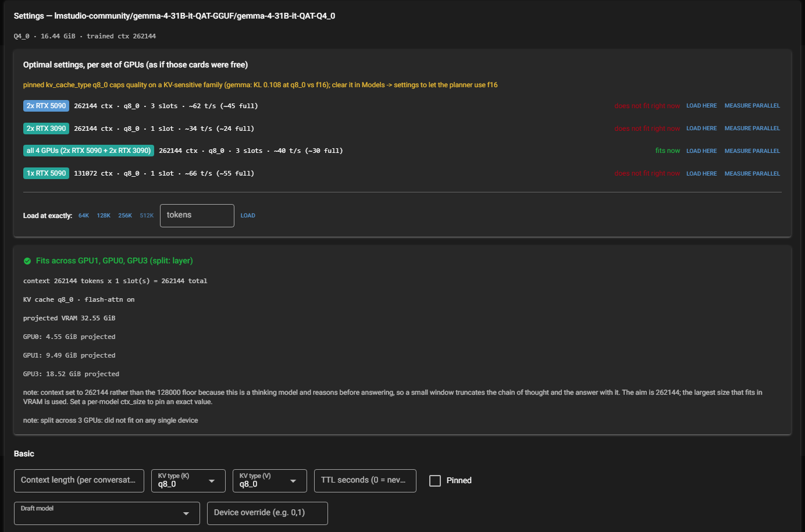The height and width of the screenshot is (532, 805).
Task: Measure parallel for 2x RTX 3090
Action: [x=752, y=128]
